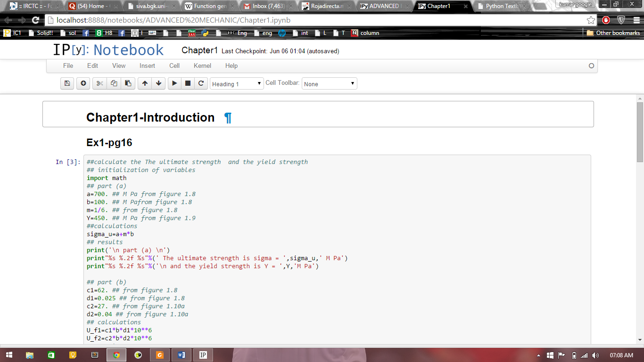Expand the Cell Toolbar None dropdown
This screenshot has width=644, height=362.
329,84
